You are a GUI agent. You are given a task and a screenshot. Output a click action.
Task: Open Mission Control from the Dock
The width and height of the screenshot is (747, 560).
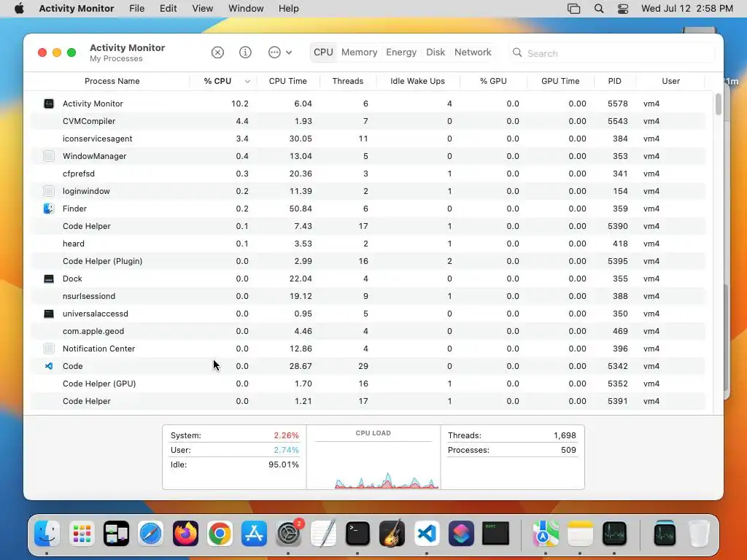116,533
